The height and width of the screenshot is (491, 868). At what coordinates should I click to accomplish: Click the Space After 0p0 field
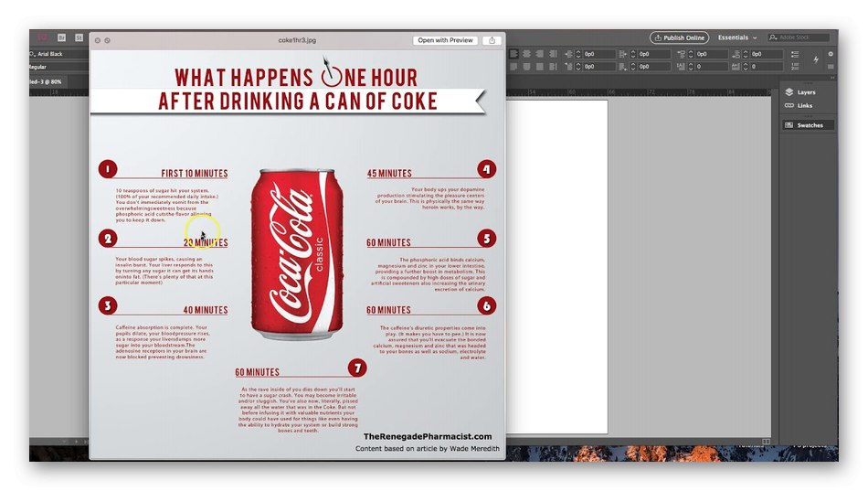pos(767,54)
